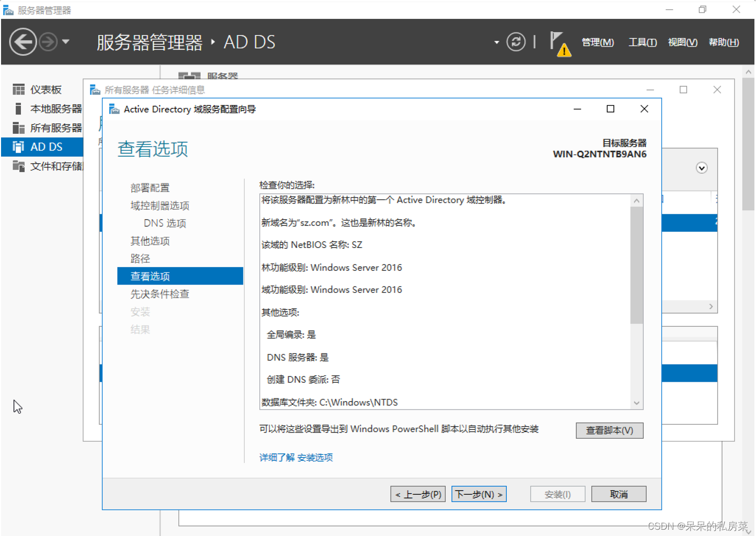Image resolution: width=756 pixels, height=536 pixels.
Task: Go to 域控制器选项 wizard step
Action: (x=160, y=206)
